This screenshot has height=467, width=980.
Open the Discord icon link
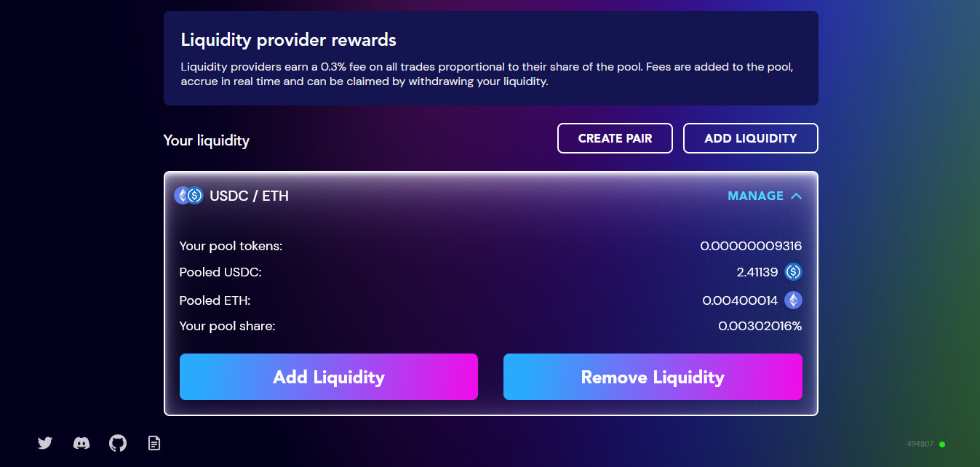click(81, 442)
